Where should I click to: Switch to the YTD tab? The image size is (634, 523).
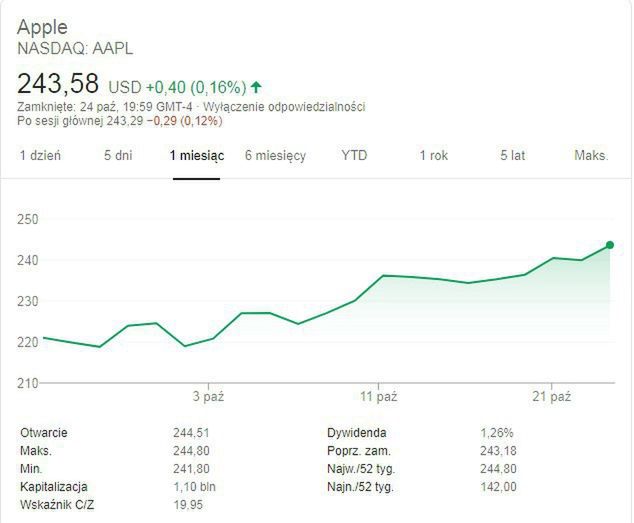coord(354,156)
